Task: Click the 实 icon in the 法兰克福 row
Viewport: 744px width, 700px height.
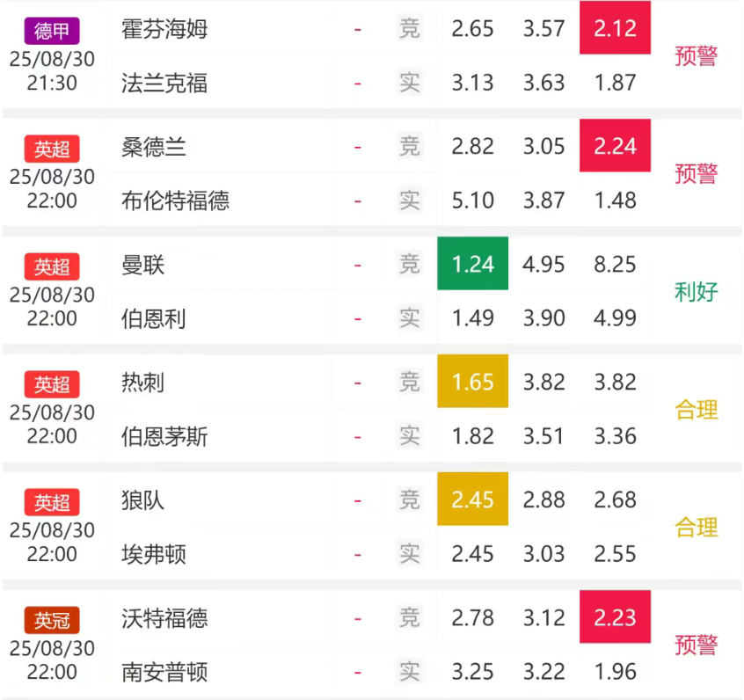Action: [x=410, y=84]
